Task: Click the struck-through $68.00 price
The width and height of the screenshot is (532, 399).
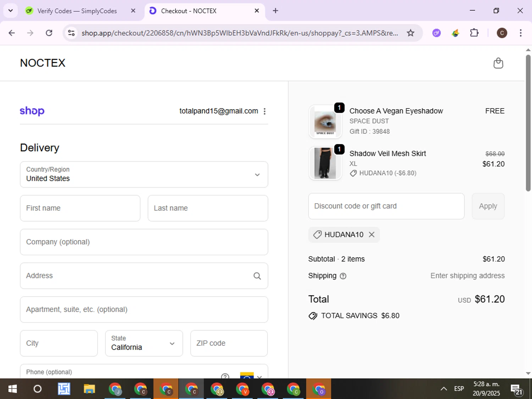Action: coord(495,154)
